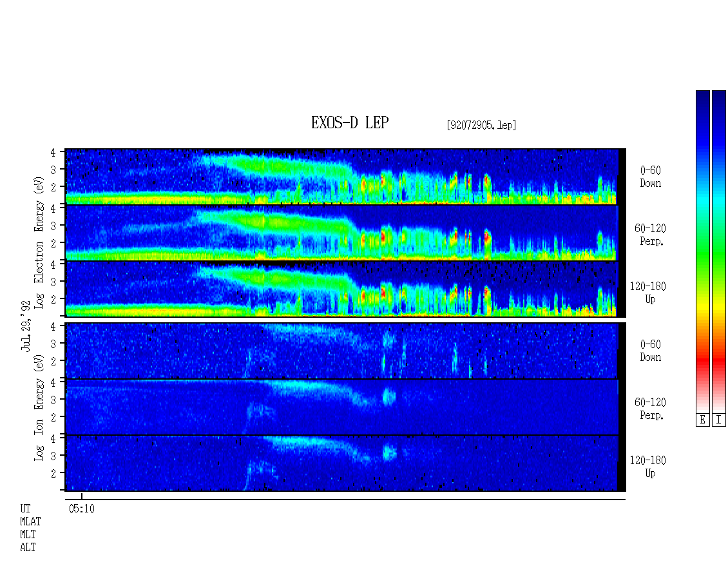Click the tick mark above 05:10 on time axis
This screenshot has height=564, width=728.
pos(82,496)
